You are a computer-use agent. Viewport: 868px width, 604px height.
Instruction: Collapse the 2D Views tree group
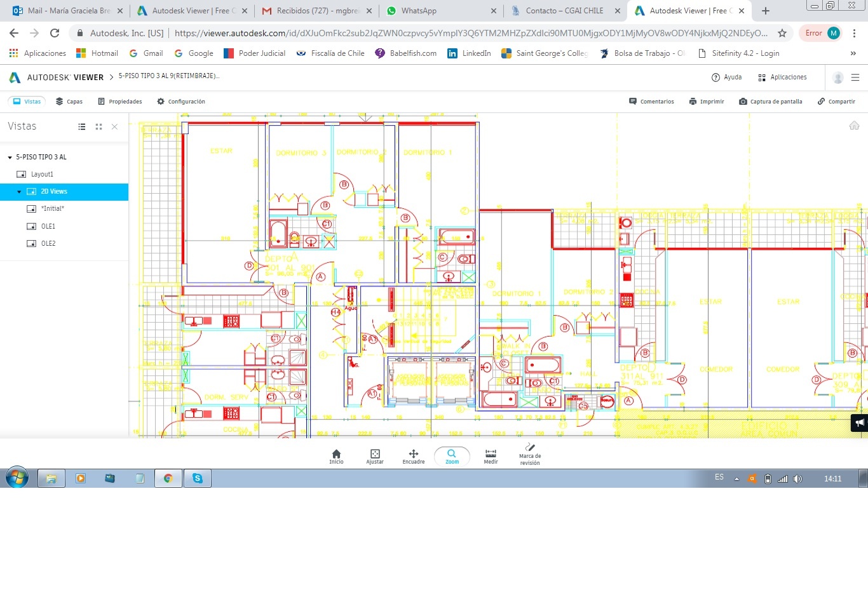pyautogui.click(x=19, y=192)
